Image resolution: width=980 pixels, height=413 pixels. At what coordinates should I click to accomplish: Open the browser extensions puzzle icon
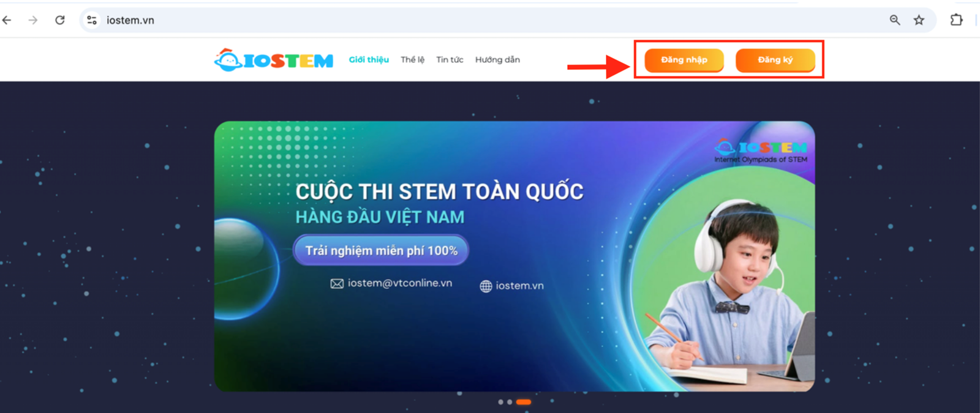(956, 20)
